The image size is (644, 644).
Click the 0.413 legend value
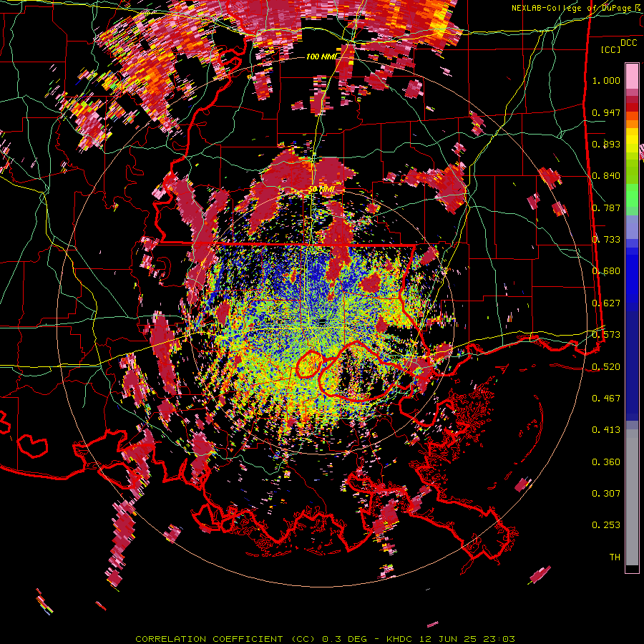pyautogui.click(x=606, y=430)
